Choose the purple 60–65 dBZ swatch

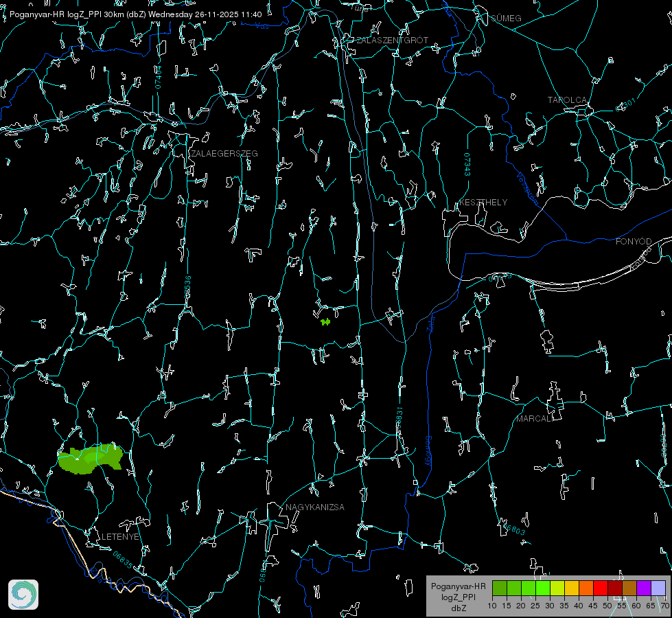(644, 588)
